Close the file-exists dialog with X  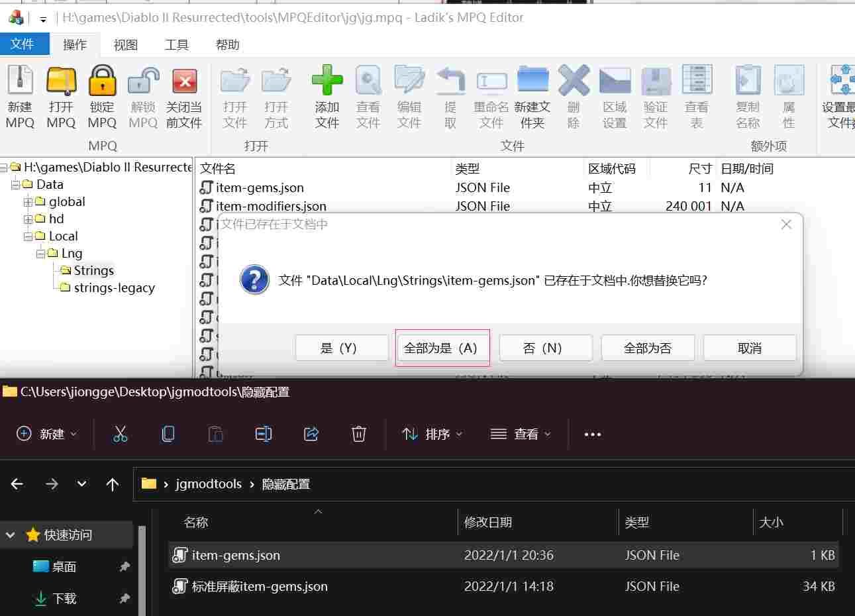coord(786,225)
